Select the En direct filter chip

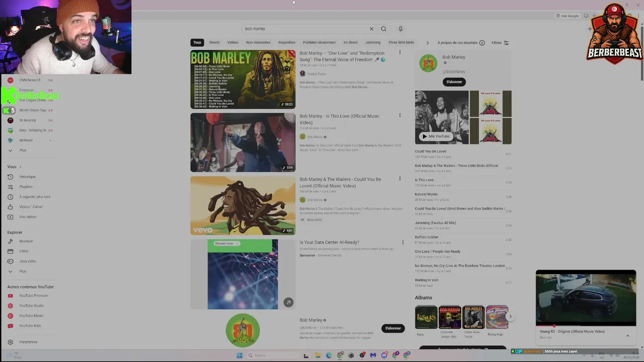[351, 43]
